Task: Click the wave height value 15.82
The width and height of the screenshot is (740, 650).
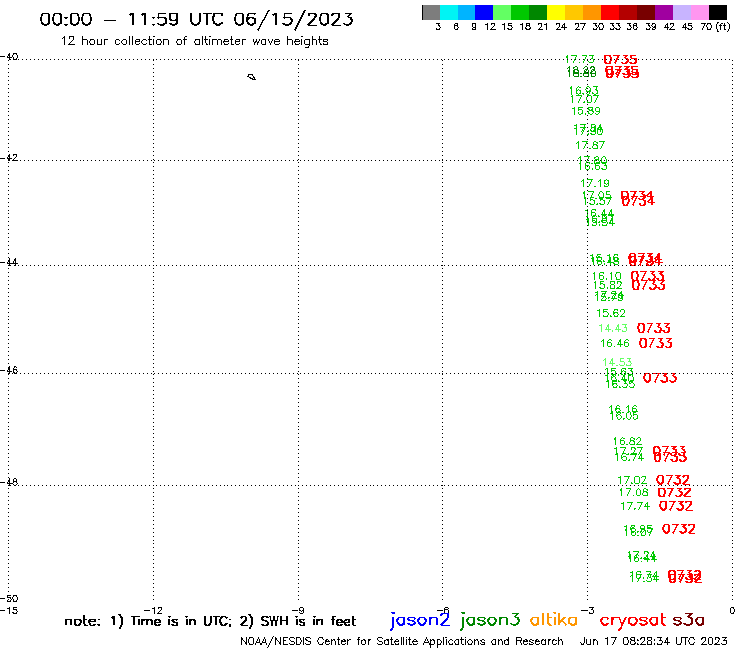Action: coord(607,285)
